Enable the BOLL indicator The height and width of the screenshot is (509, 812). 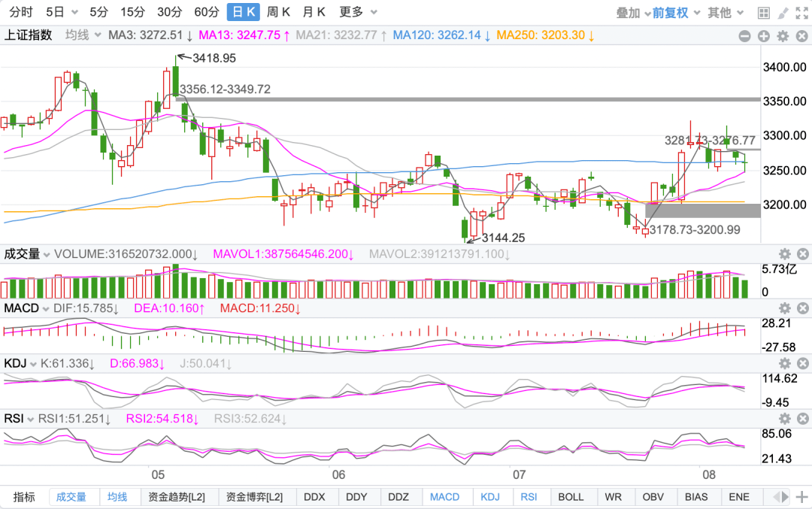pos(570,497)
